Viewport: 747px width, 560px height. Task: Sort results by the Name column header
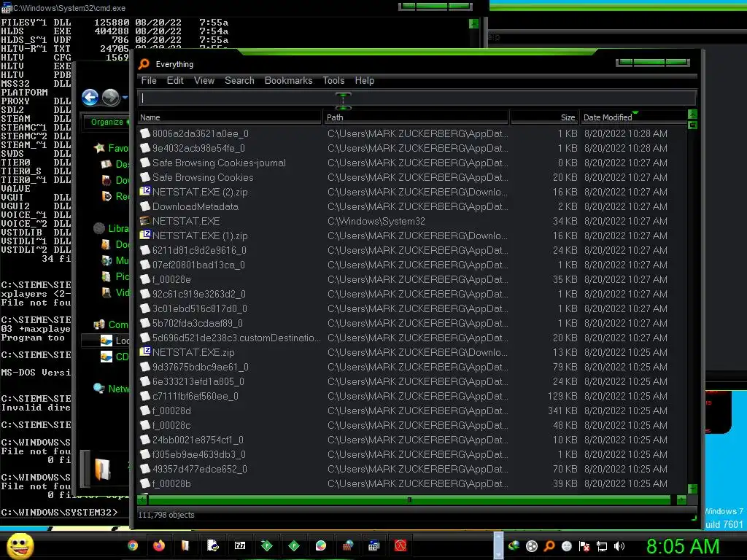(x=230, y=117)
